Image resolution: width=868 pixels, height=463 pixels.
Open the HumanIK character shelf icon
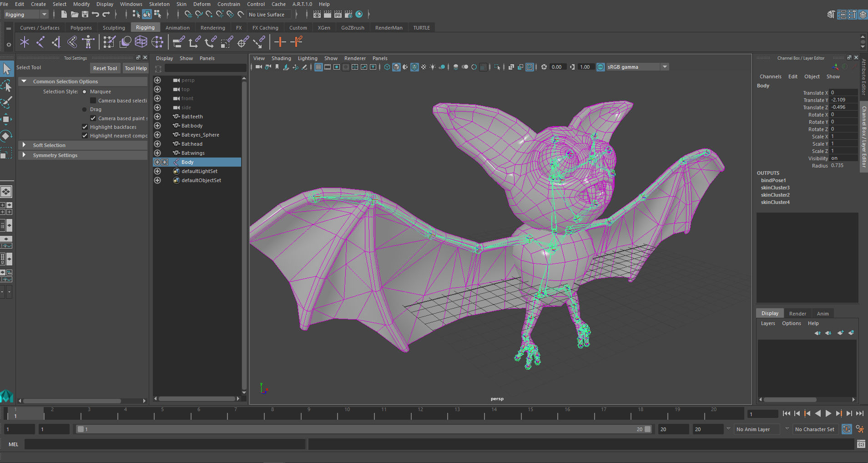88,42
